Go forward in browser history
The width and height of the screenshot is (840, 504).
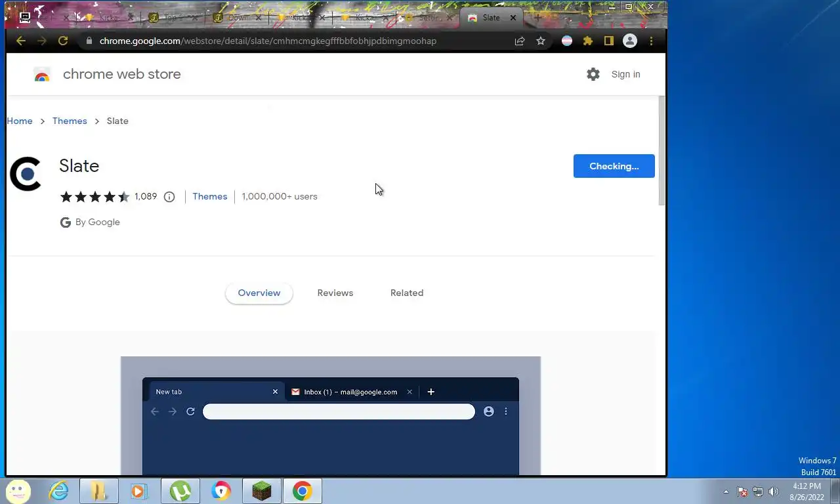point(42,41)
